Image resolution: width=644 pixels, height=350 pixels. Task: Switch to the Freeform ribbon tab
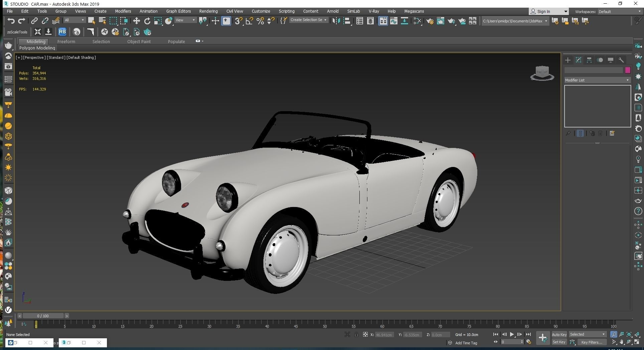pos(66,42)
